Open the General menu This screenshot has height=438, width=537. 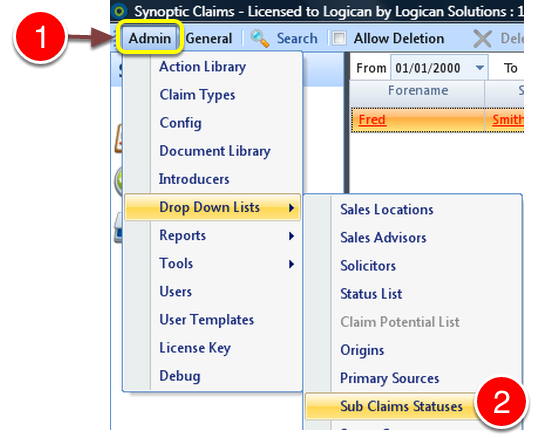pos(209,38)
